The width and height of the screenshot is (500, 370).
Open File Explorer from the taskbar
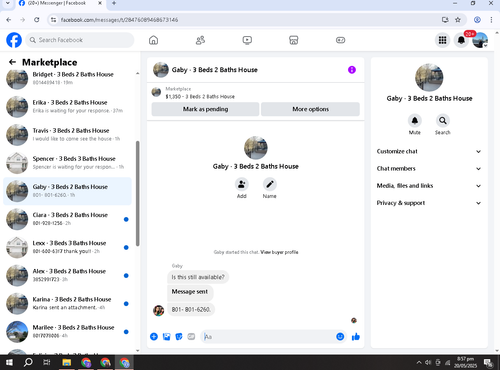point(67,362)
